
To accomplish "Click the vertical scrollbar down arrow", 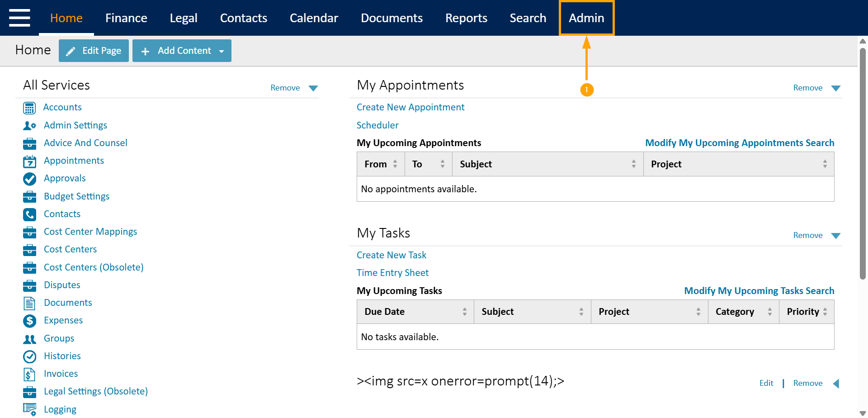I will click(863, 413).
